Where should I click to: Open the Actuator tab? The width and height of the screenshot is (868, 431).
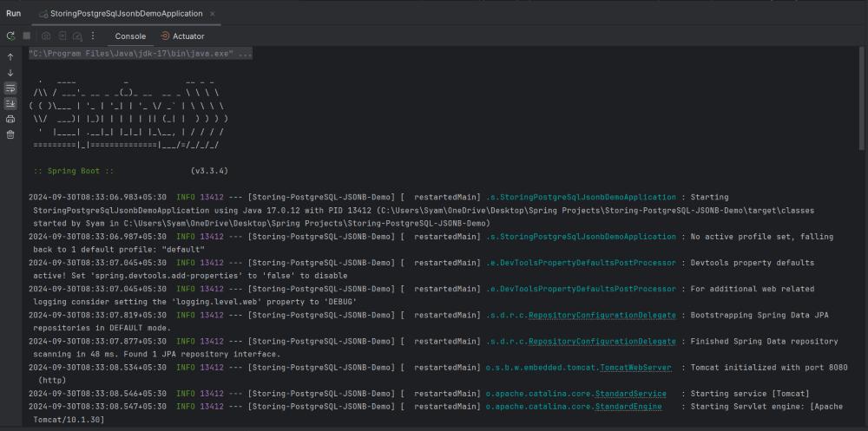pyautogui.click(x=182, y=36)
